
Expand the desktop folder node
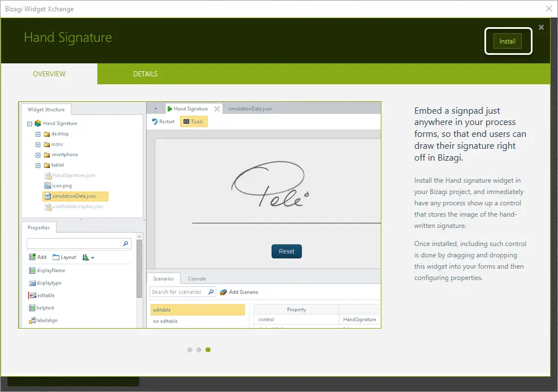(x=38, y=134)
